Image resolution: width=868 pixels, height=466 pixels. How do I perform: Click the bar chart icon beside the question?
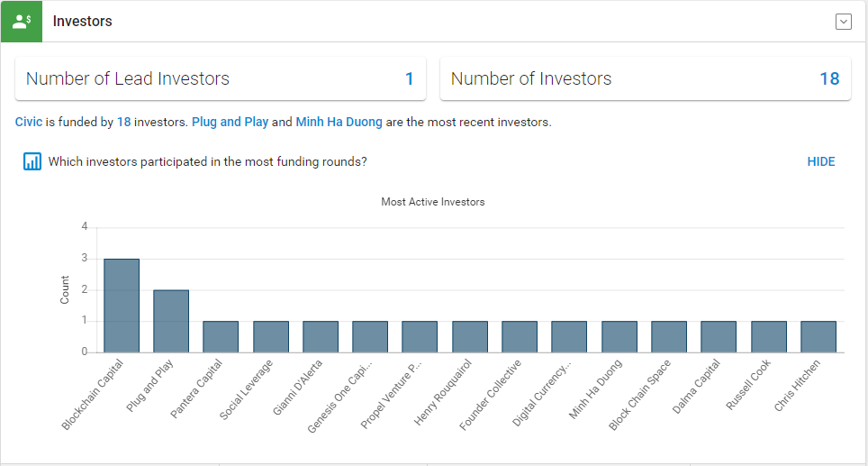[32, 161]
